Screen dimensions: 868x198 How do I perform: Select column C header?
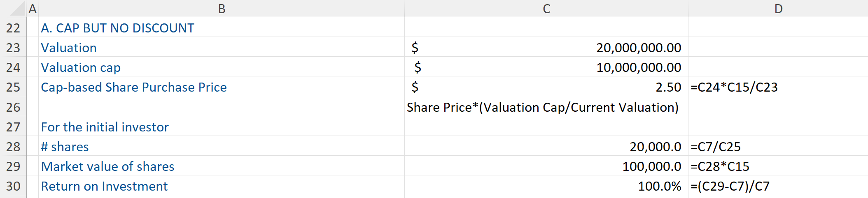pos(546,9)
